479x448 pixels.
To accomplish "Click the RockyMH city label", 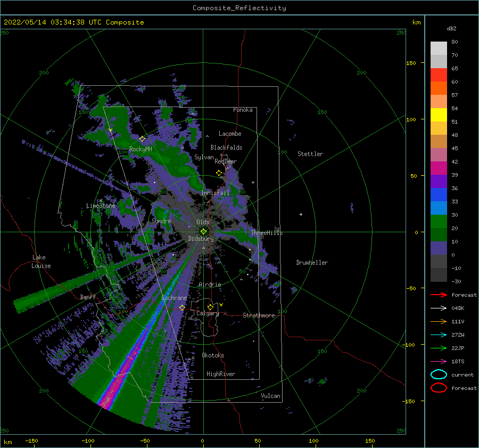I will point(141,149).
